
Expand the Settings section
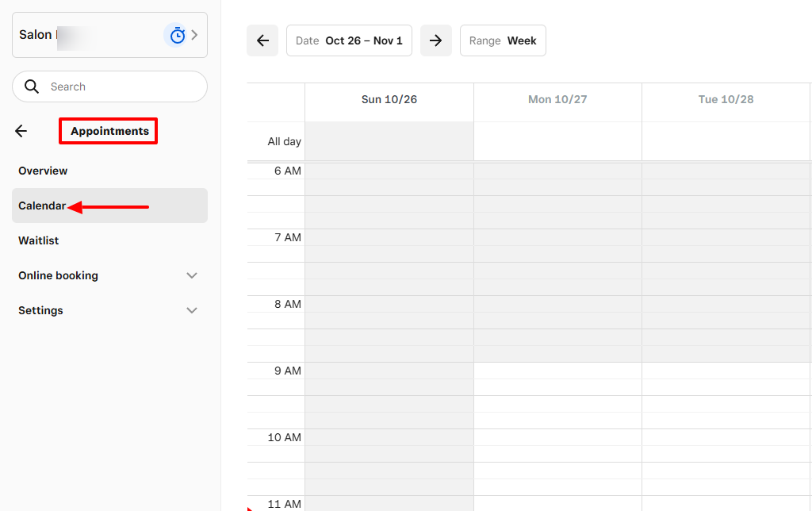(192, 310)
